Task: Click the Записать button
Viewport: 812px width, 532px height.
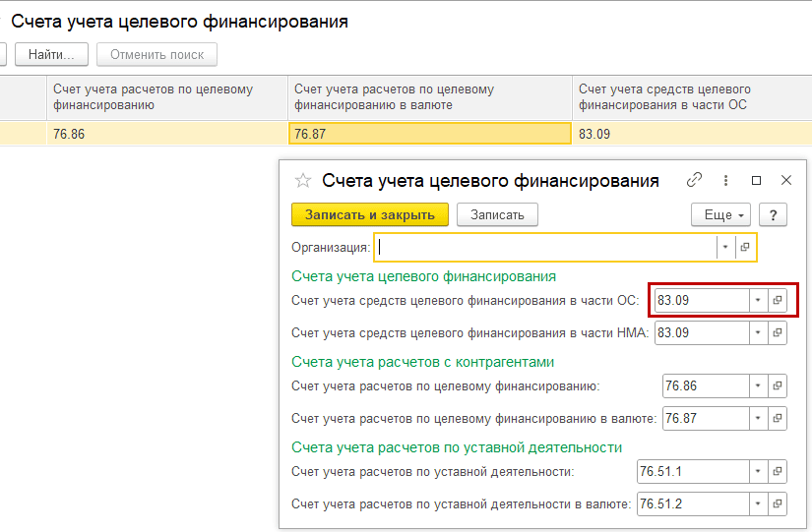Action: point(497,214)
